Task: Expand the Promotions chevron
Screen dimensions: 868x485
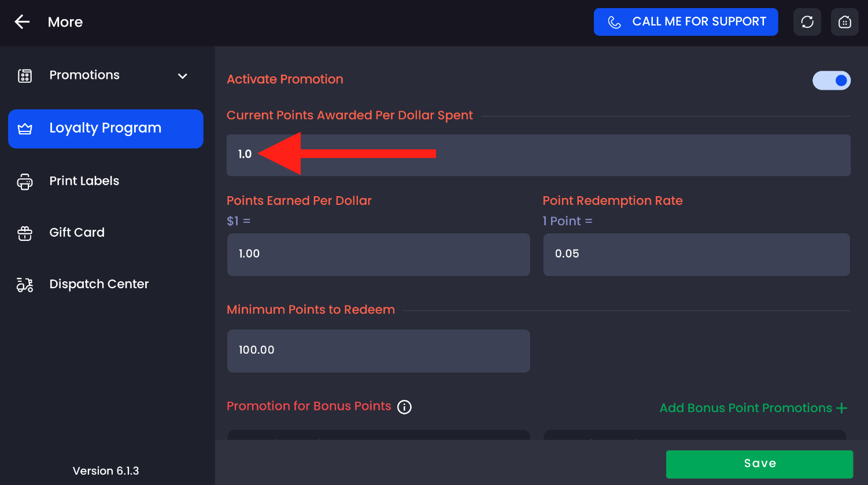Action: point(183,76)
